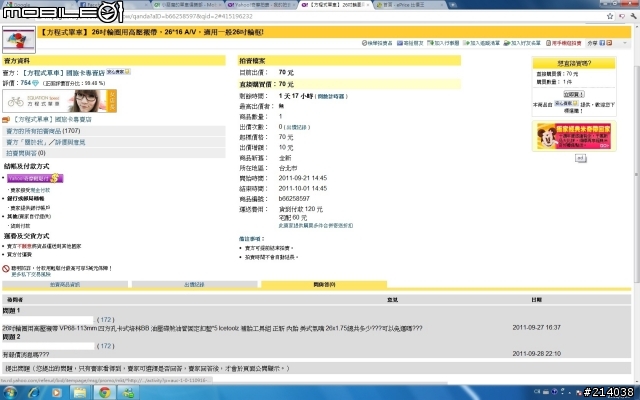
Task: Open the seller's About me / feedback link
Action: coord(46,142)
